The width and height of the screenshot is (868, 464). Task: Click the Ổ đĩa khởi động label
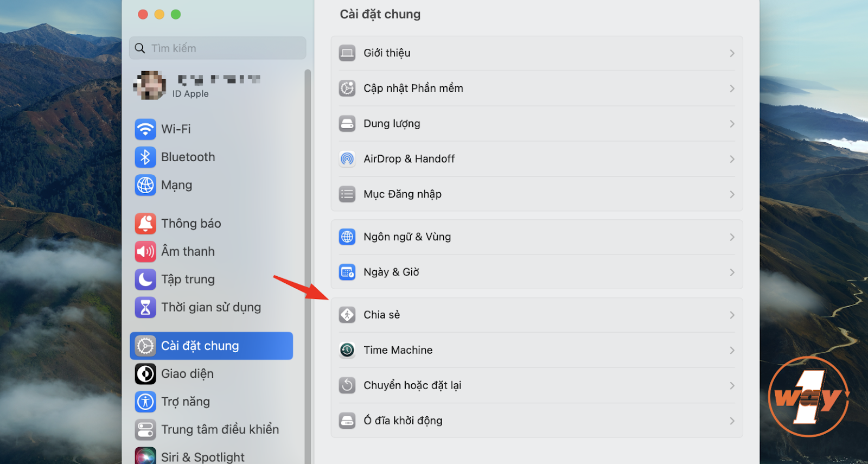(x=403, y=421)
